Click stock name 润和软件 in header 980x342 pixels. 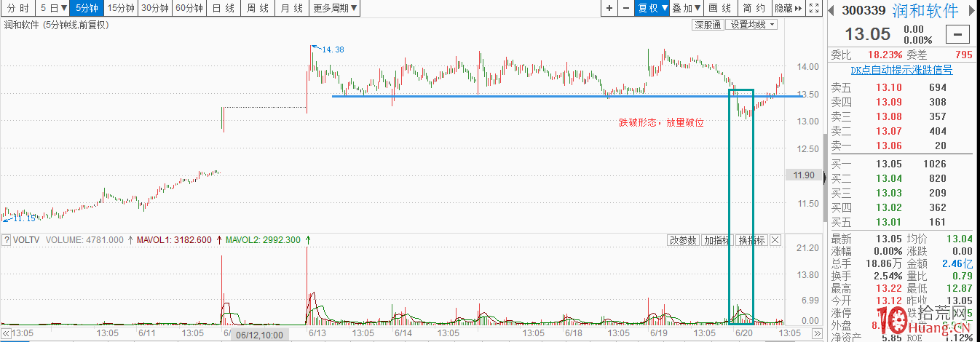(x=924, y=10)
